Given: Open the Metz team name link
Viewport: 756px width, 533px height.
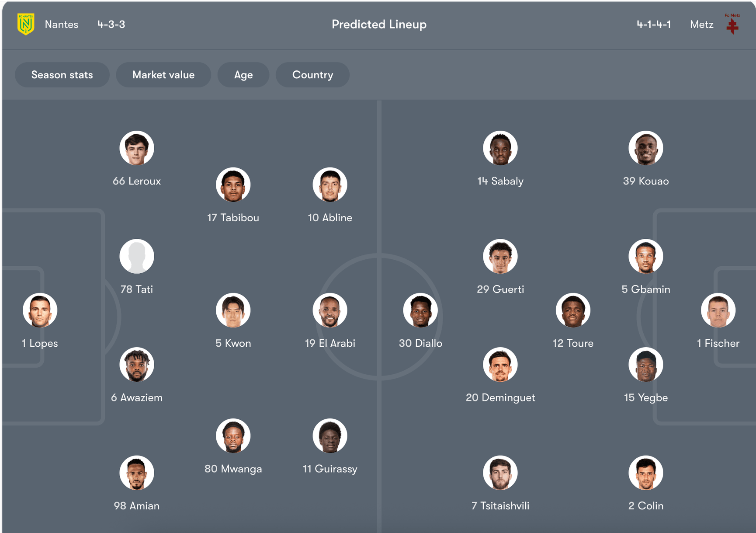Looking at the screenshot, I should tap(701, 24).
